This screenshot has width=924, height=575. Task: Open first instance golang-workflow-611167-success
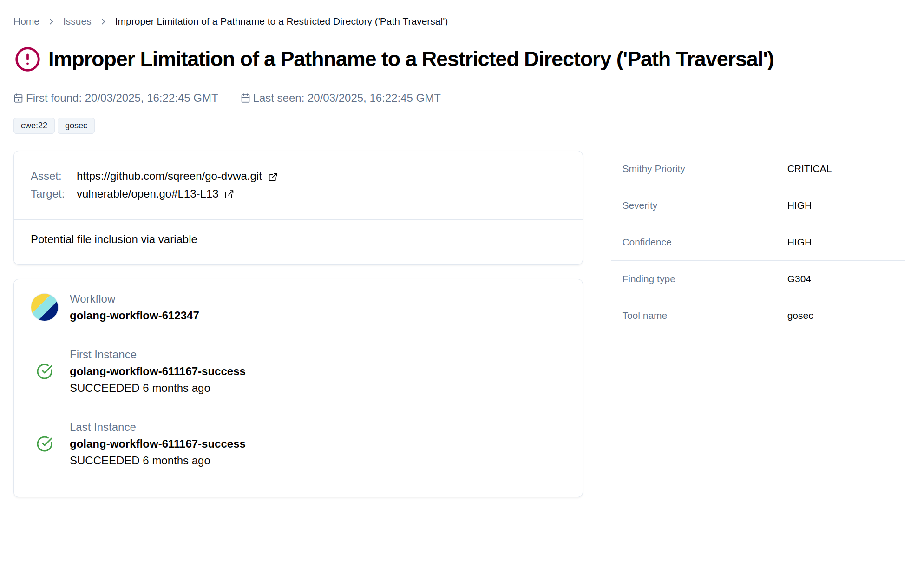pyautogui.click(x=157, y=371)
